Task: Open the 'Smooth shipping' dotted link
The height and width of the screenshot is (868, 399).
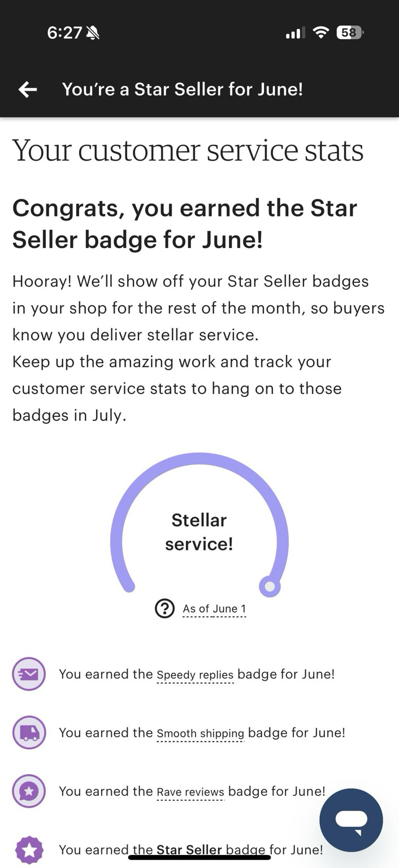Action: click(x=201, y=734)
